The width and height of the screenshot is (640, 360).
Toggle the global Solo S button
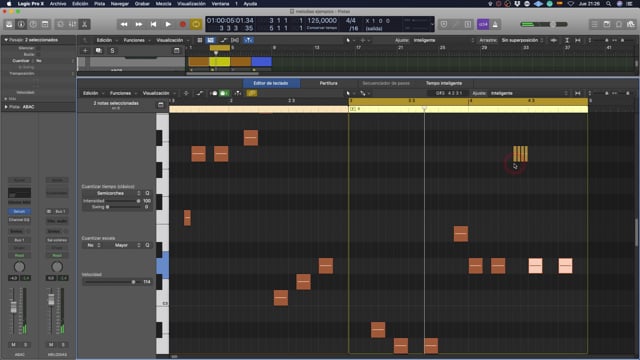pyautogui.click(x=112, y=51)
